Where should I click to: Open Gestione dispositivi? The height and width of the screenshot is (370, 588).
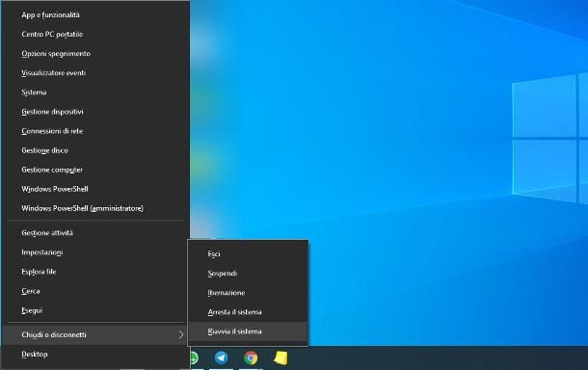pos(95,112)
